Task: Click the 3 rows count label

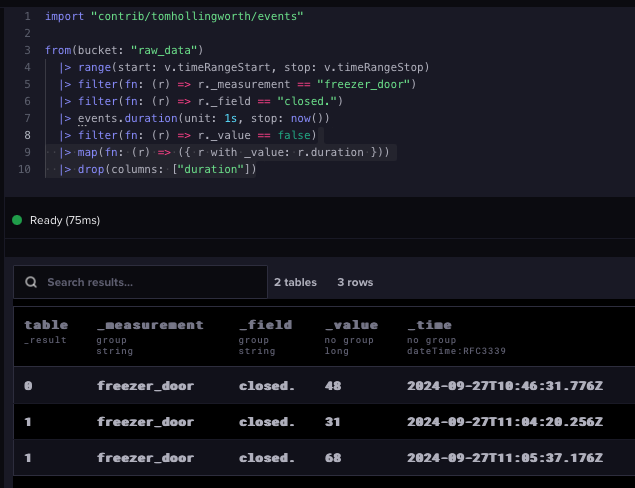Action: click(x=355, y=282)
